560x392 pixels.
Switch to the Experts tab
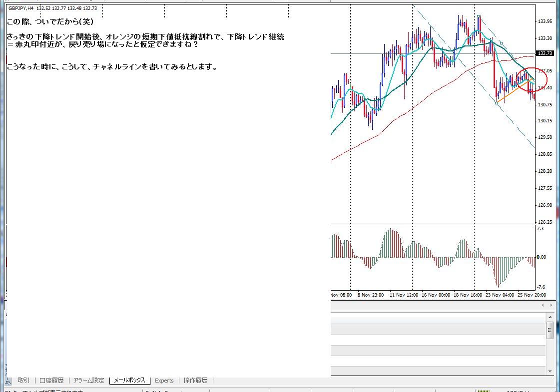164,381
